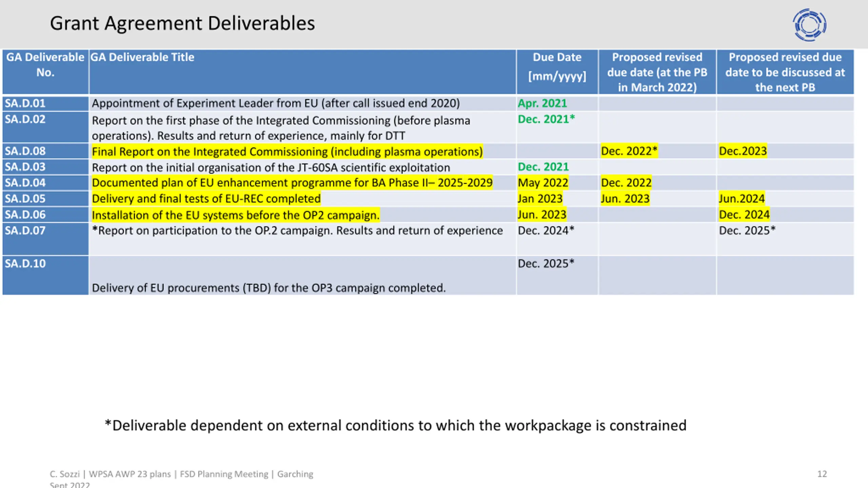Click the Dec. 2025* due date for SA.D.10
The height and width of the screenshot is (488, 868).
click(546, 264)
